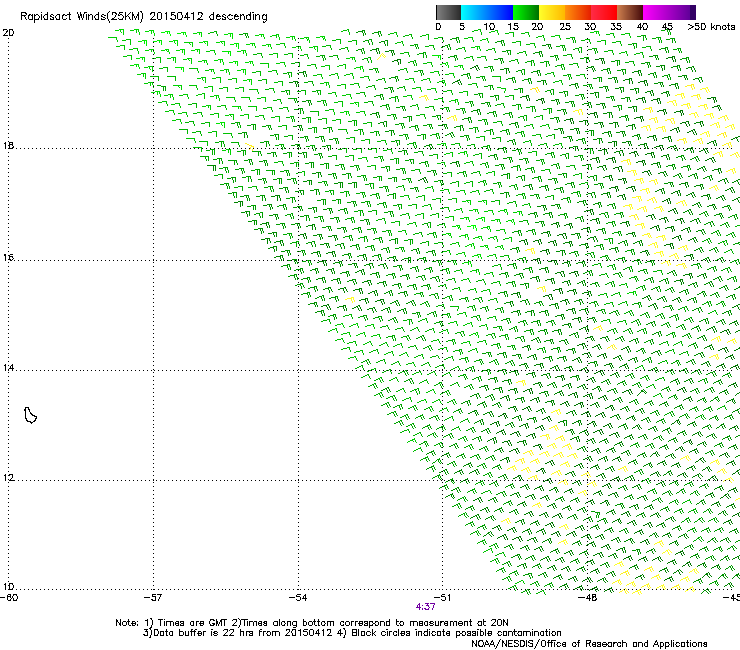Click the longitude label -48
The image size is (740, 650).
point(588,598)
